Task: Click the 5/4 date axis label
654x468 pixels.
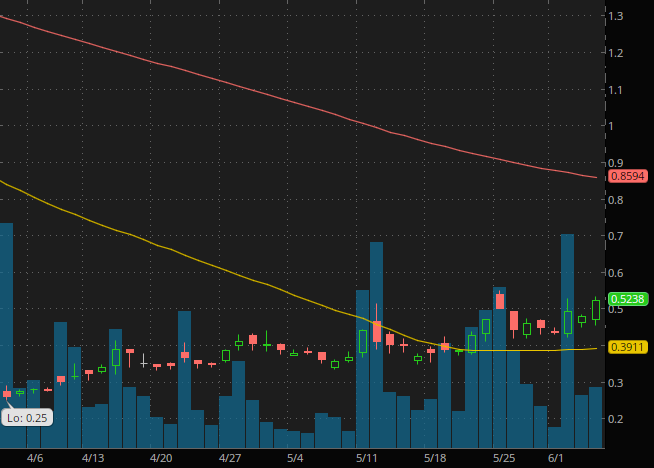Action: pos(295,458)
